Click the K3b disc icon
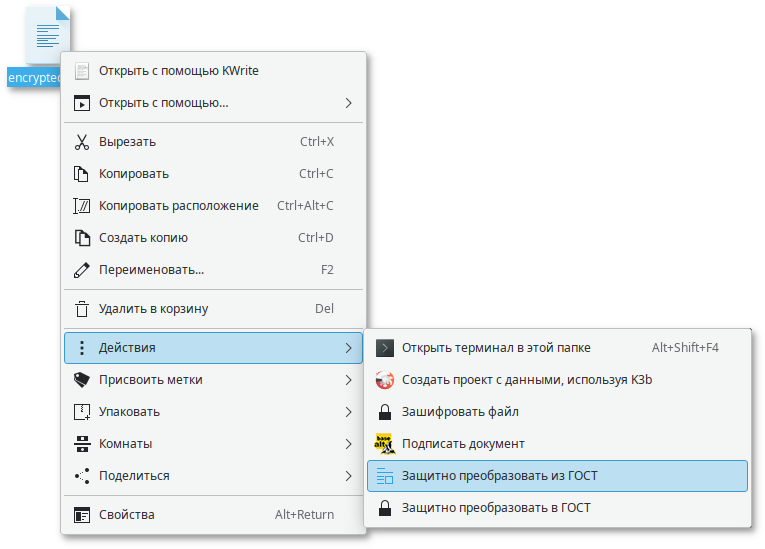This screenshot has height=549, width=765. 384,380
